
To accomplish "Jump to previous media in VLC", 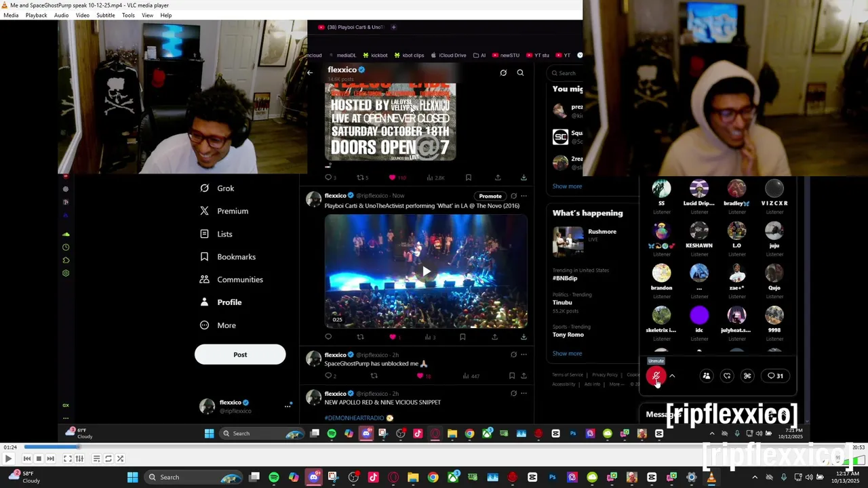I will 27,459.
